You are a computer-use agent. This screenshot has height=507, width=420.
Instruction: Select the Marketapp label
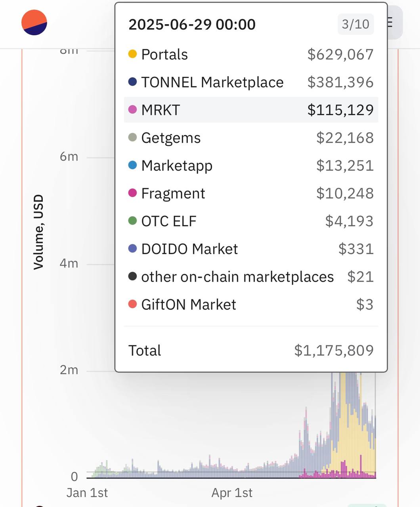[177, 166]
